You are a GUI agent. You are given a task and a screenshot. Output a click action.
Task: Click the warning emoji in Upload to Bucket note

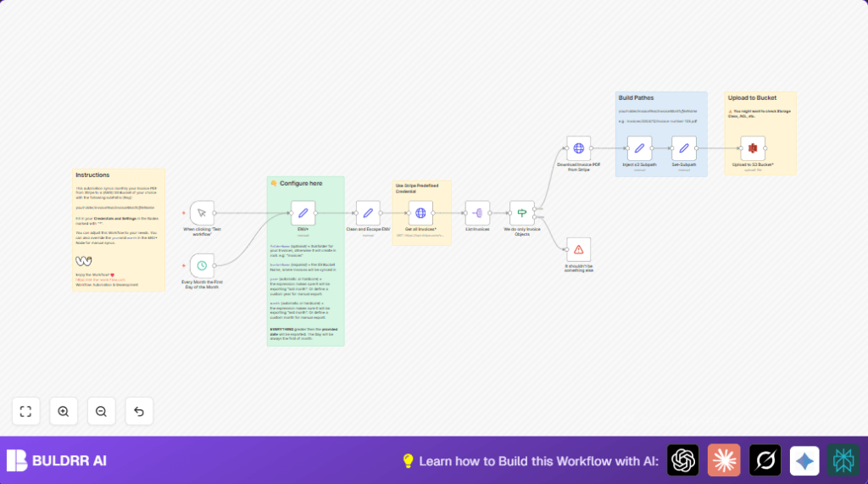pyautogui.click(x=730, y=111)
